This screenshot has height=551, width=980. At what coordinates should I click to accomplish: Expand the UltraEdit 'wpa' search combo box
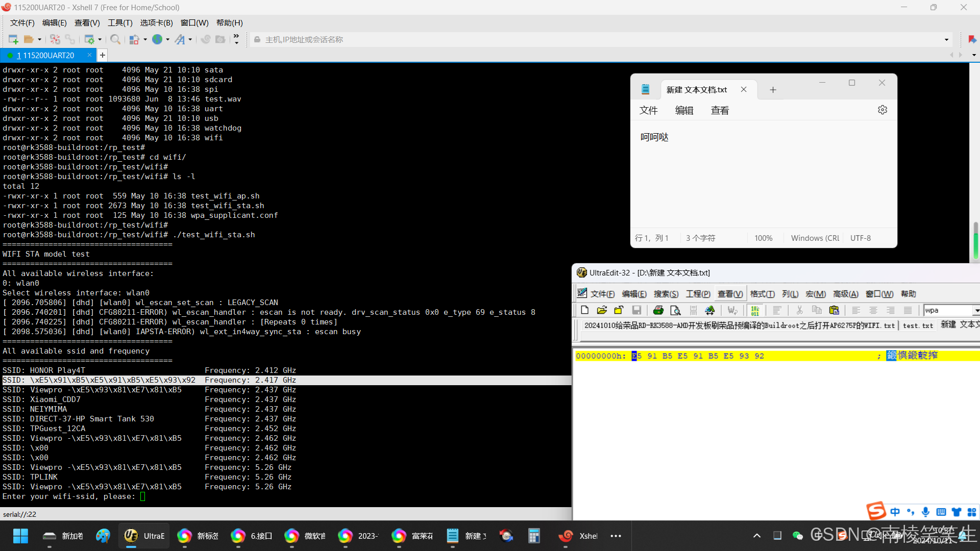976,310
